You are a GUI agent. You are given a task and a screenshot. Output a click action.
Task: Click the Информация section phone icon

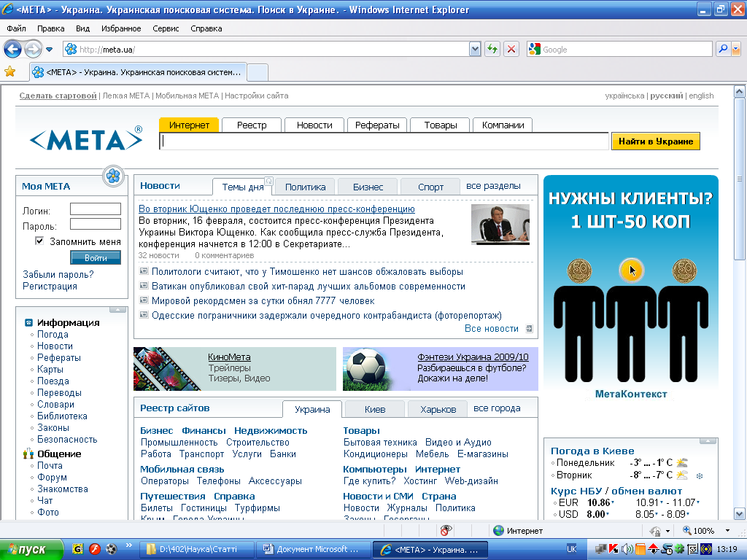[x=28, y=323]
